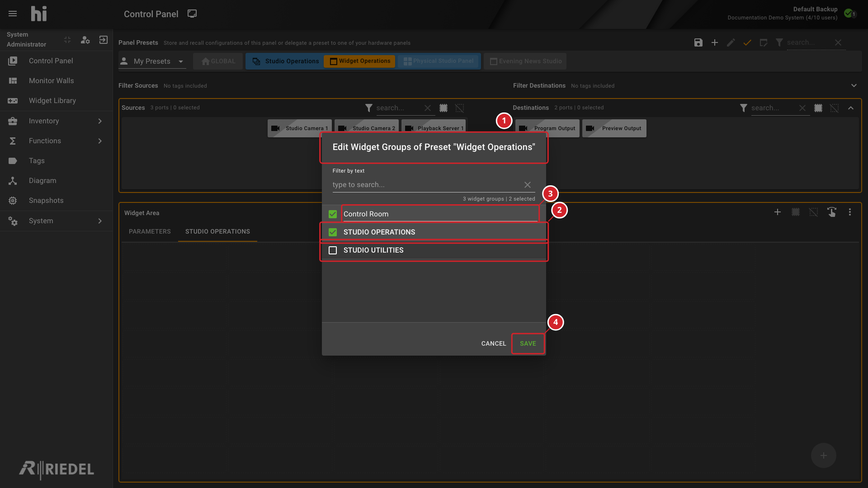The height and width of the screenshot is (488, 868).
Task: Add a new panel preset
Action: pos(715,42)
